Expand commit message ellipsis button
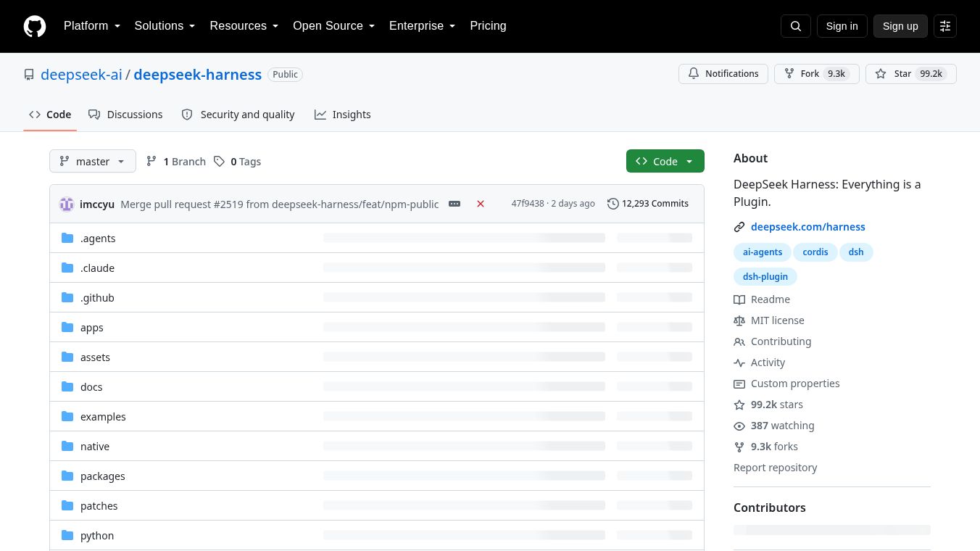Image resolution: width=980 pixels, height=551 pixels. (454, 204)
